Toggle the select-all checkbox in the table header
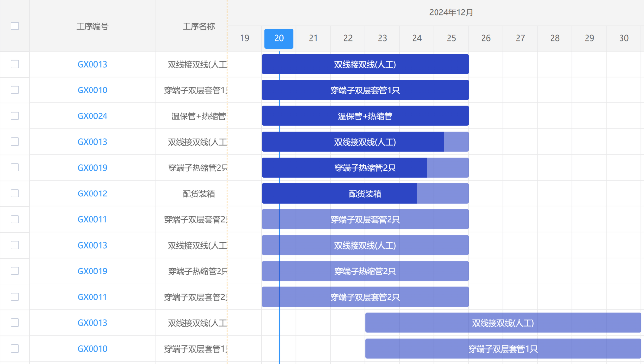Viewport: 644px width, 364px height. tap(15, 26)
